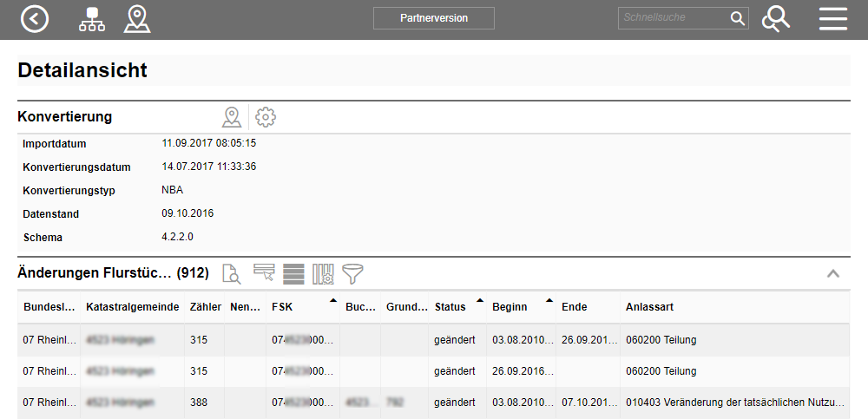Open the hierarchy structure view icon
The height and width of the screenshot is (419, 868).
click(90, 19)
